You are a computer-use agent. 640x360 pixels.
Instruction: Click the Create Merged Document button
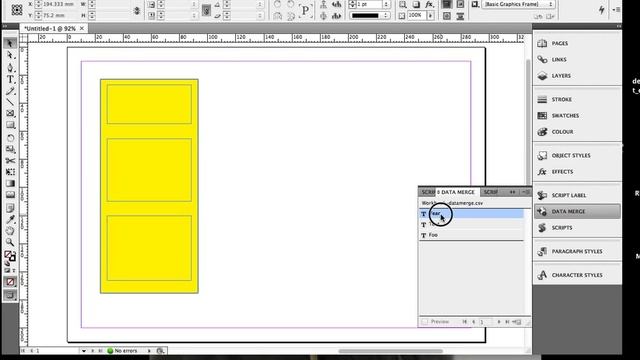(x=517, y=322)
